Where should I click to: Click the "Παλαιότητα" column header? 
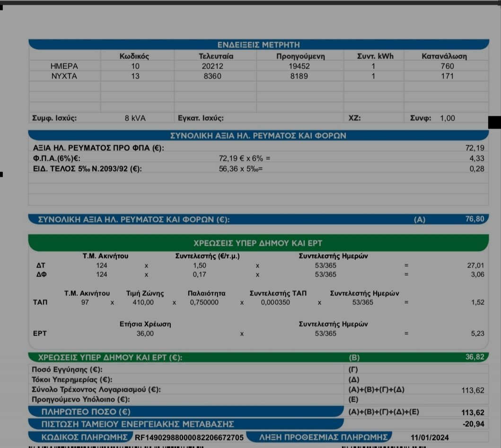click(x=206, y=293)
